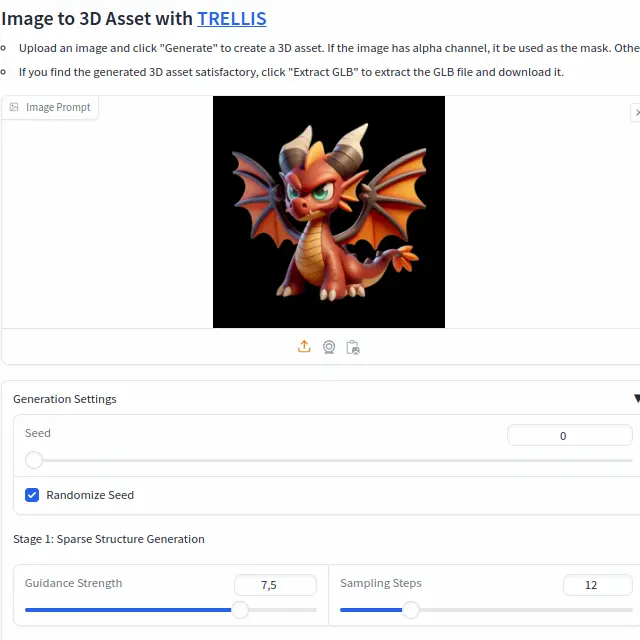Click the Image Prompt label icon
Screen dimensions: 640x640
point(14,107)
